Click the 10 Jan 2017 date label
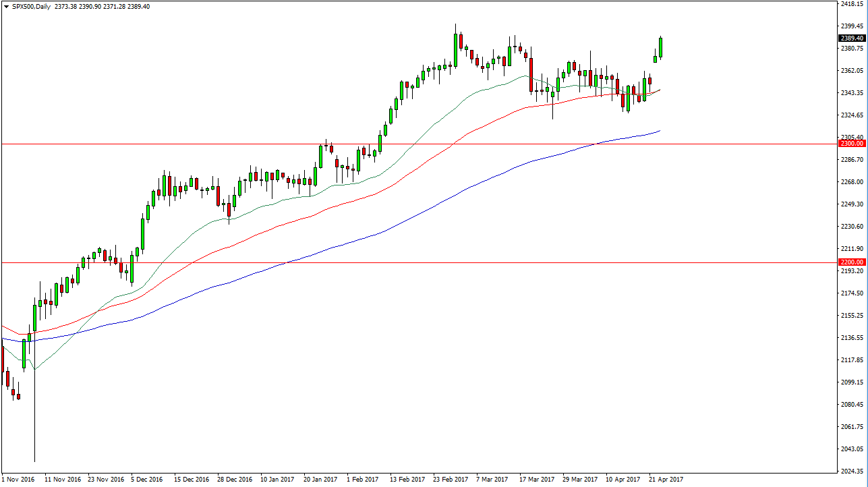The image size is (868, 487). 277,479
